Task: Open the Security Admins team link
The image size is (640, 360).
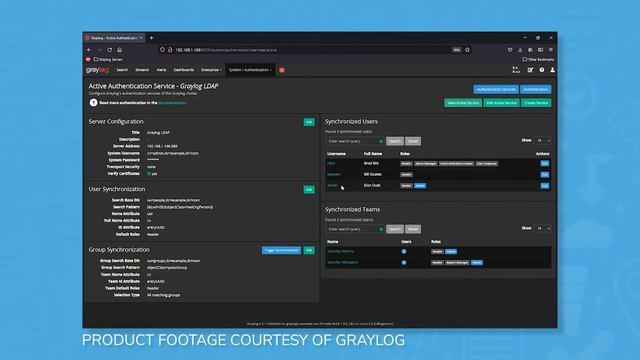Action: coord(340,251)
